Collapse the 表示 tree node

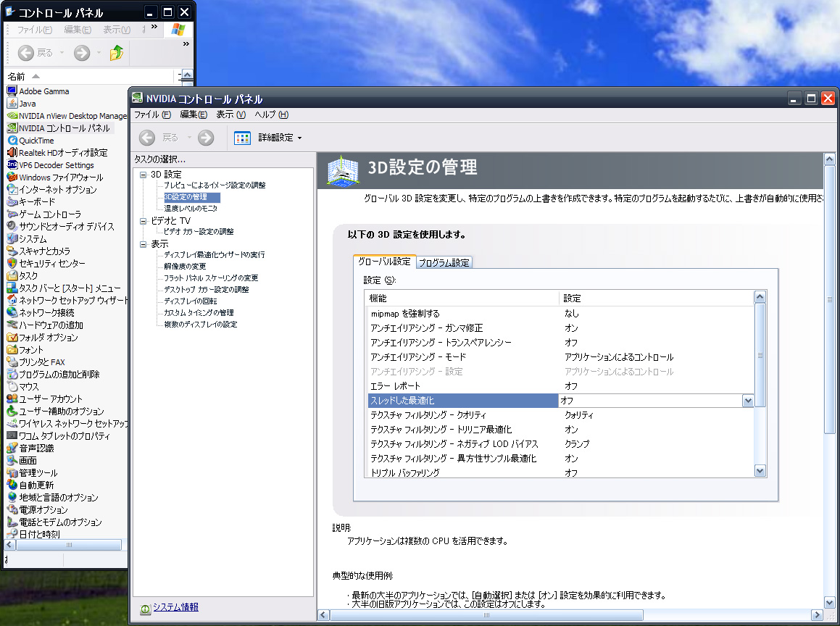click(x=143, y=244)
